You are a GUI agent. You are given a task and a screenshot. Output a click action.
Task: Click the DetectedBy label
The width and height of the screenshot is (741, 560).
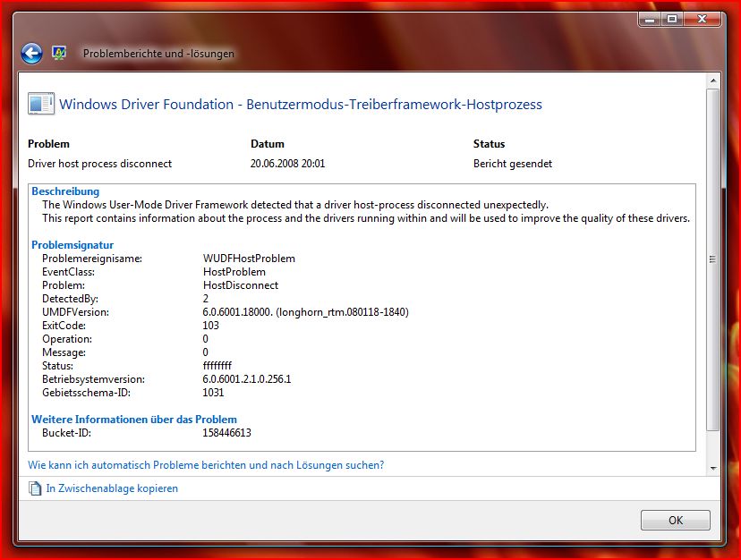click(70, 299)
